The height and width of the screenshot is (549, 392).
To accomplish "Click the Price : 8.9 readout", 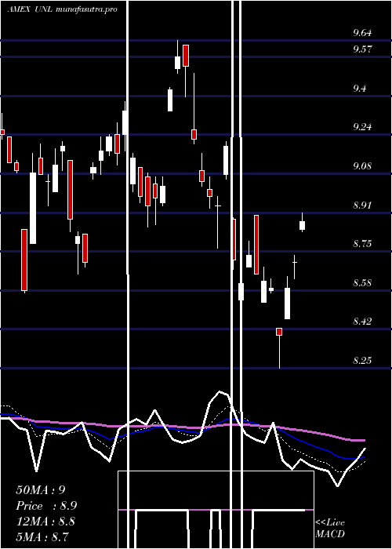I will coord(46,506).
